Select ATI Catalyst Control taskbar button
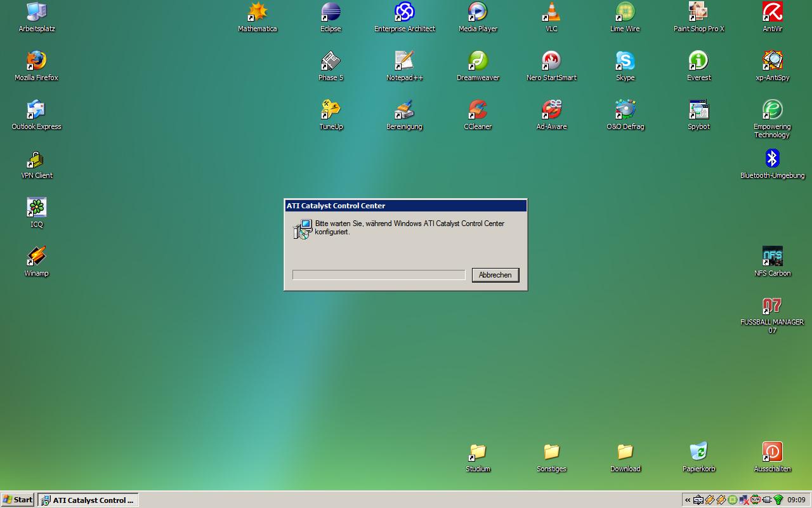This screenshot has height=508, width=812. tap(88, 500)
